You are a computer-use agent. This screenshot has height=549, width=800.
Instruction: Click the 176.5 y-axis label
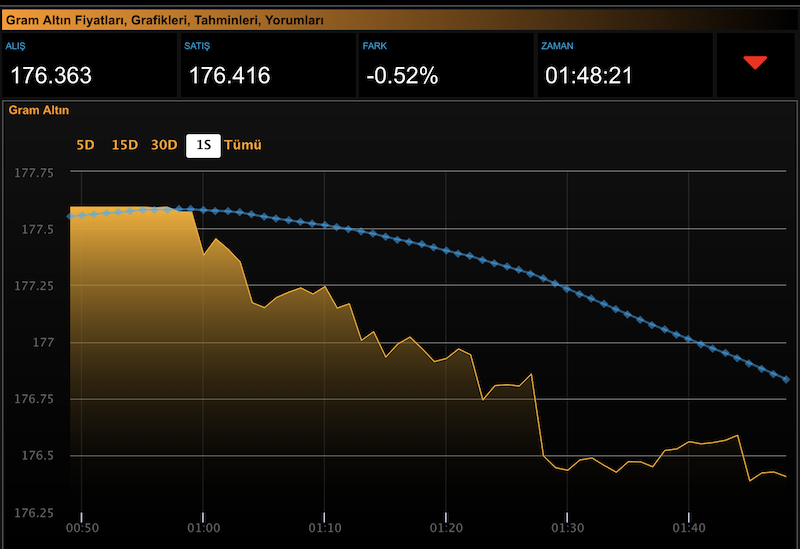[x=37, y=455]
